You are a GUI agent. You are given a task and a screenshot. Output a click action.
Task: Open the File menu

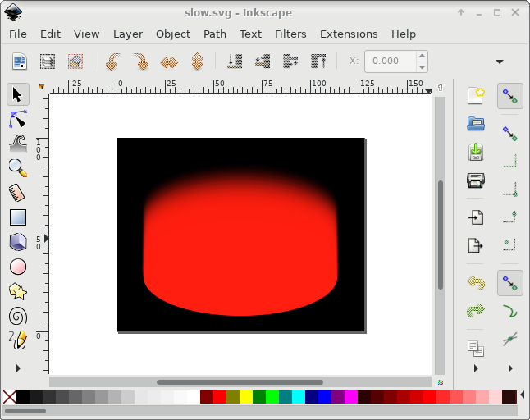click(x=18, y=34)
